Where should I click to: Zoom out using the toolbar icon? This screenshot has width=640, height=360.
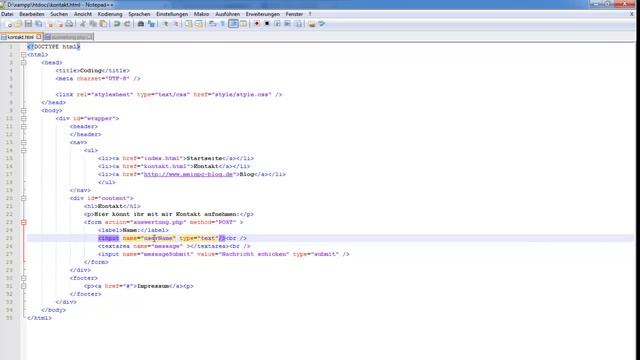[x=176, y=24]
